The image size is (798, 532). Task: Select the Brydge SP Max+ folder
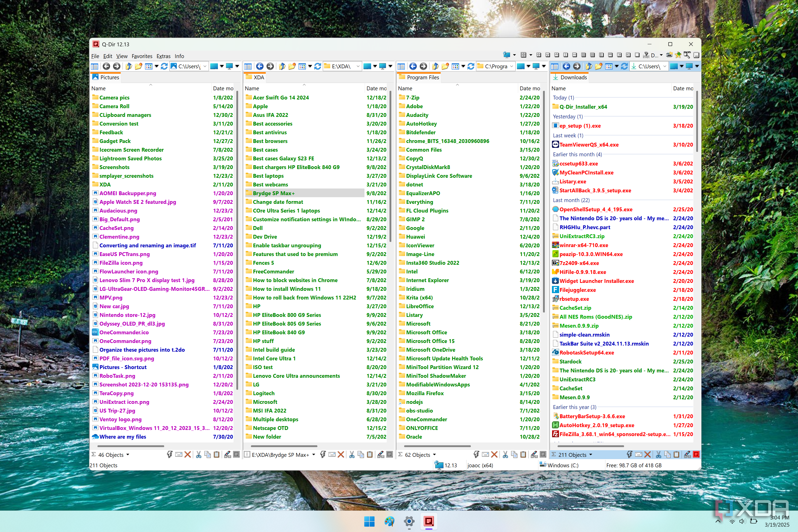point(304,193)
